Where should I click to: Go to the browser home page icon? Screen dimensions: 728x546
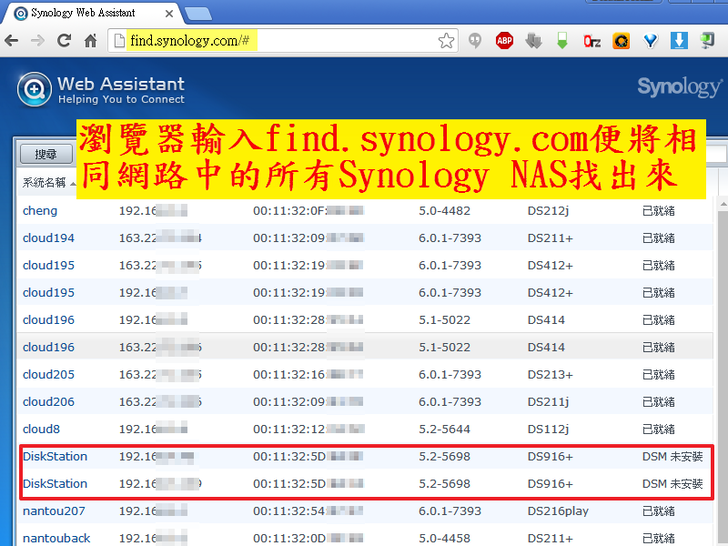(x=90, y=41)
